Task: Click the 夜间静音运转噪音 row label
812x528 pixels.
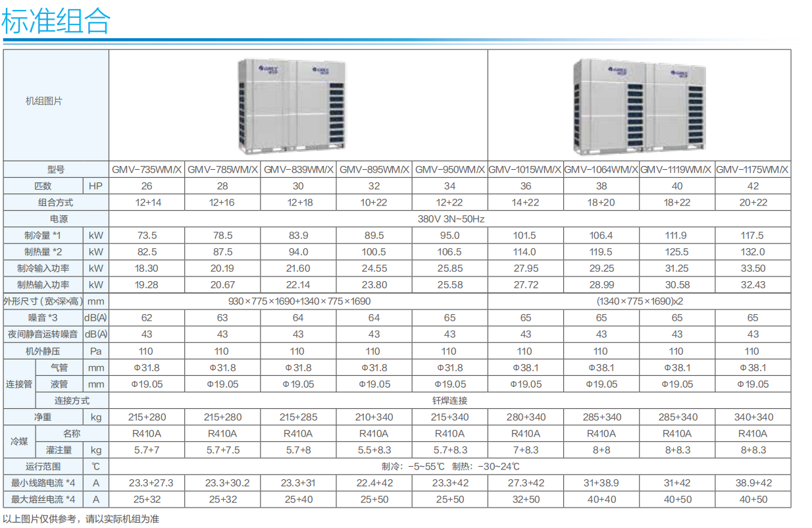Action: (43, 334)
